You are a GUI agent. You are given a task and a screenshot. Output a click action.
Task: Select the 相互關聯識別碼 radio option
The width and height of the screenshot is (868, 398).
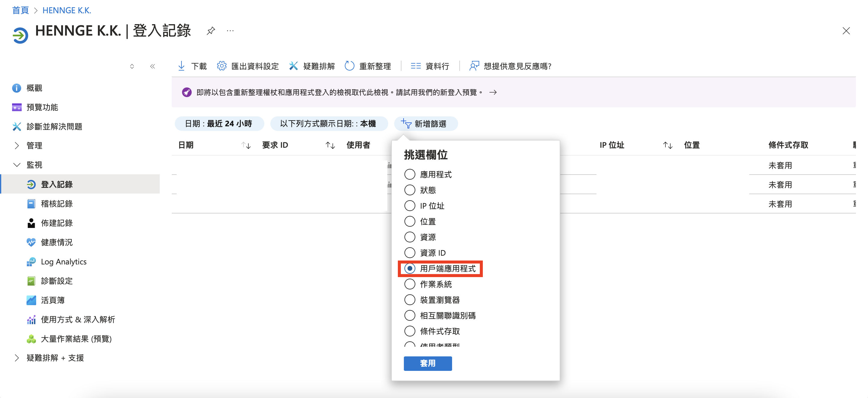[409, 315]
